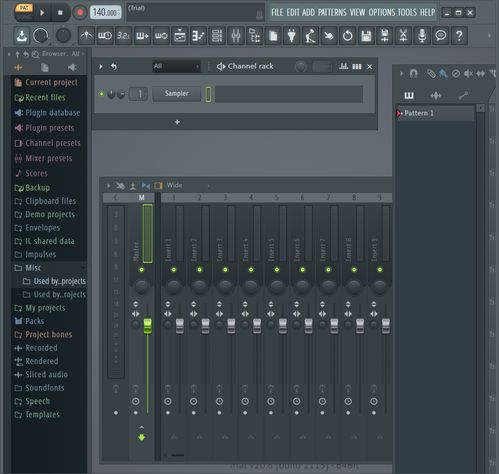Click the metronome icon in toolbar

click(x=87, y=36)
